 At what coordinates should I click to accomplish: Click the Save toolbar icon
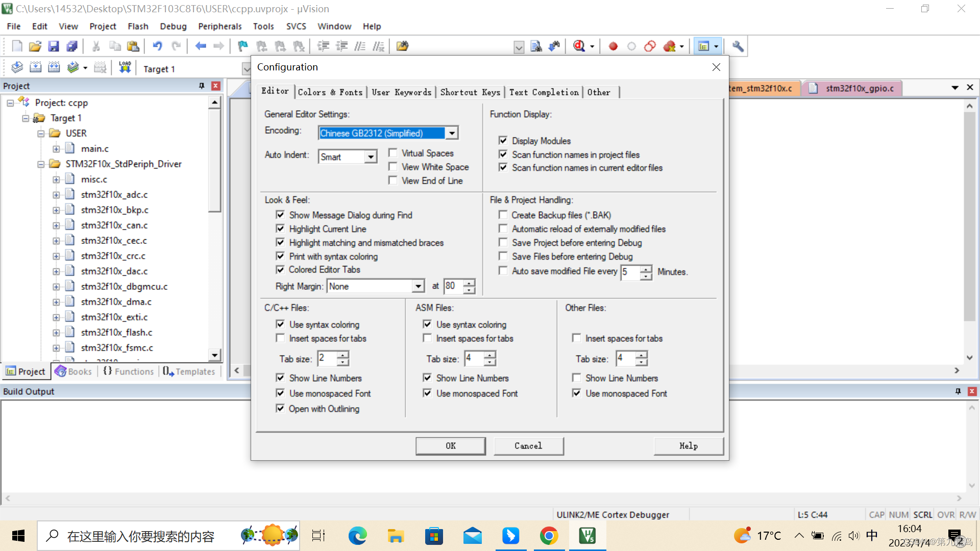pyautogui.click(x=53, y=46)
